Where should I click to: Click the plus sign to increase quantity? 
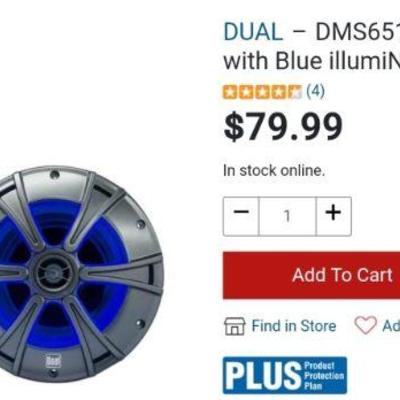point(333,212)
